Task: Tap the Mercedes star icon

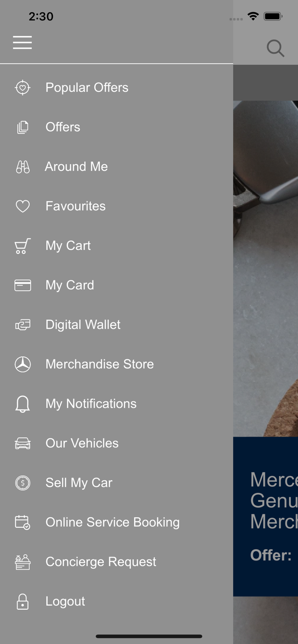Action: coord(23,364)
